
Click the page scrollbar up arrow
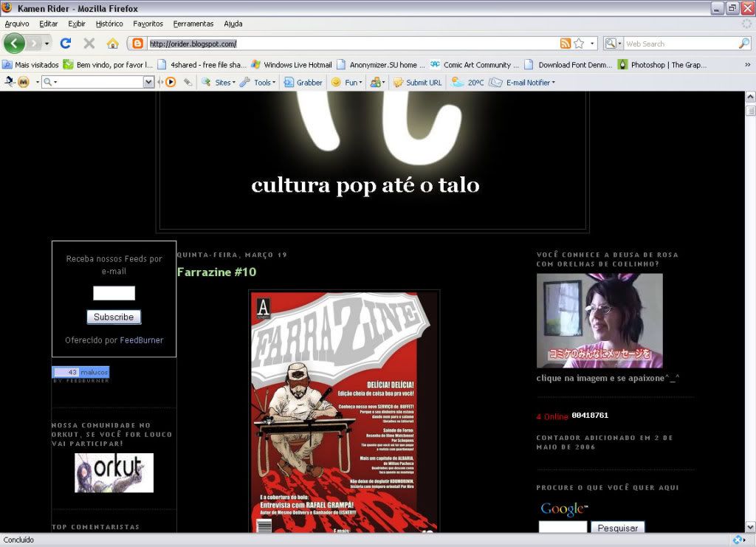tap(750, 97)
